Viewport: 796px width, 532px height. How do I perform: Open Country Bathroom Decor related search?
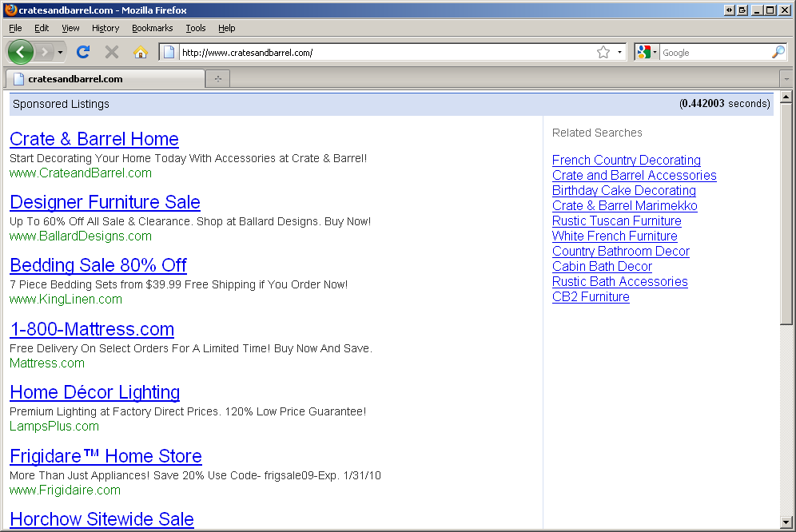620,252
